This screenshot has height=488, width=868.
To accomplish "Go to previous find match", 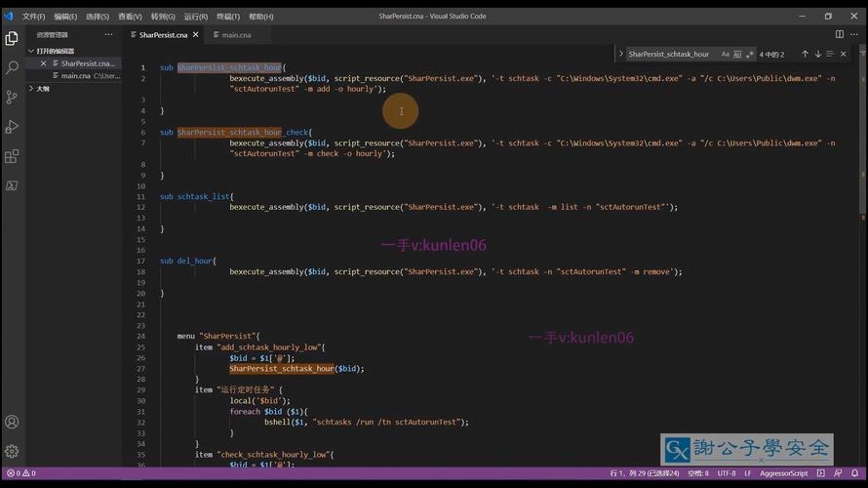I will 805,54.
